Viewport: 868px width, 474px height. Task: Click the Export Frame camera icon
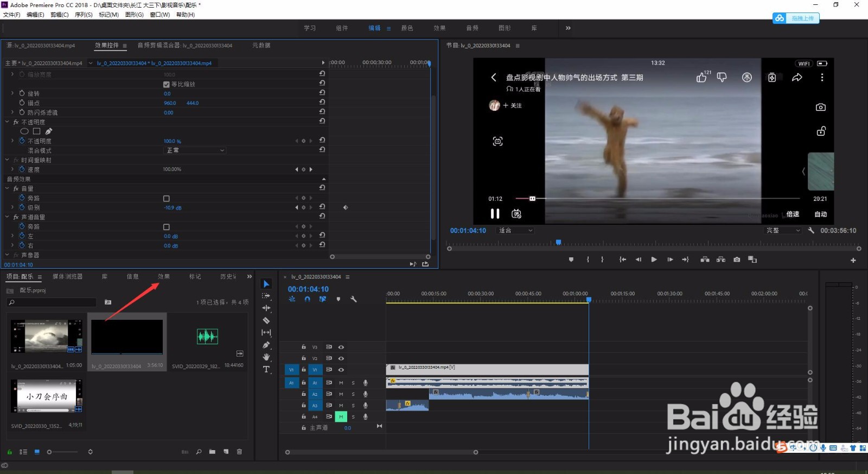(x=737, y=260)
